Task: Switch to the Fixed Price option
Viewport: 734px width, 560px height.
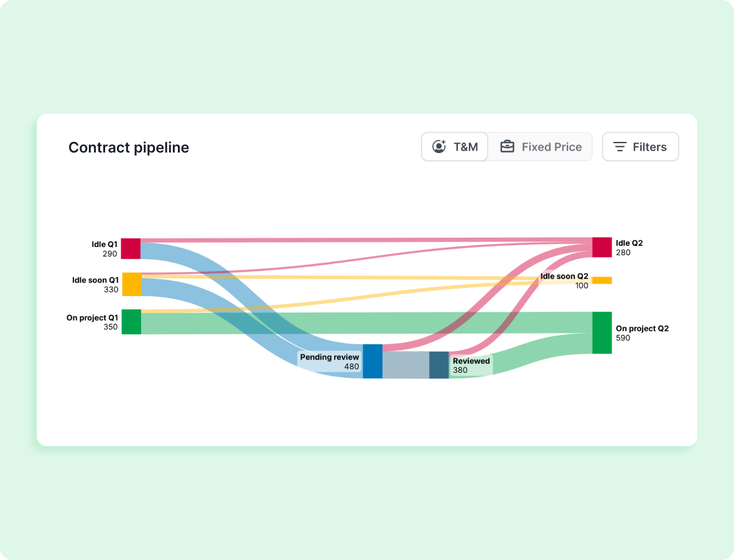Action: (x=540, y=147)
